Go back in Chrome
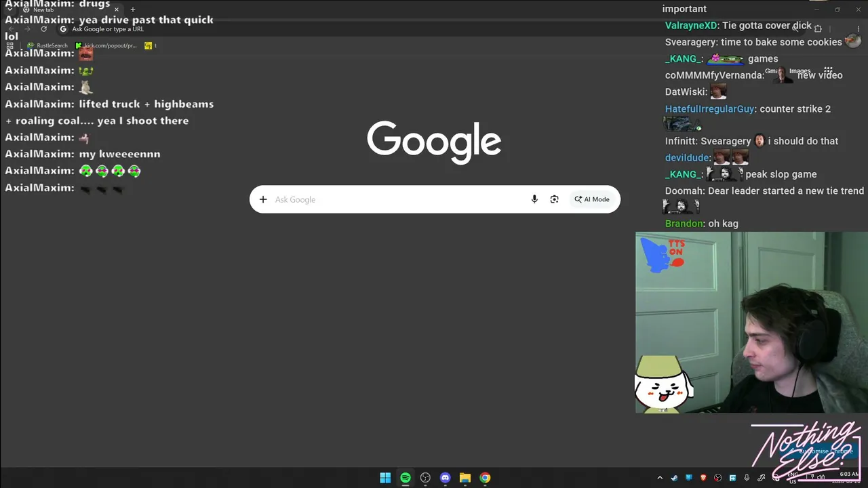The image size is (868, 488). tap(11, 29)
